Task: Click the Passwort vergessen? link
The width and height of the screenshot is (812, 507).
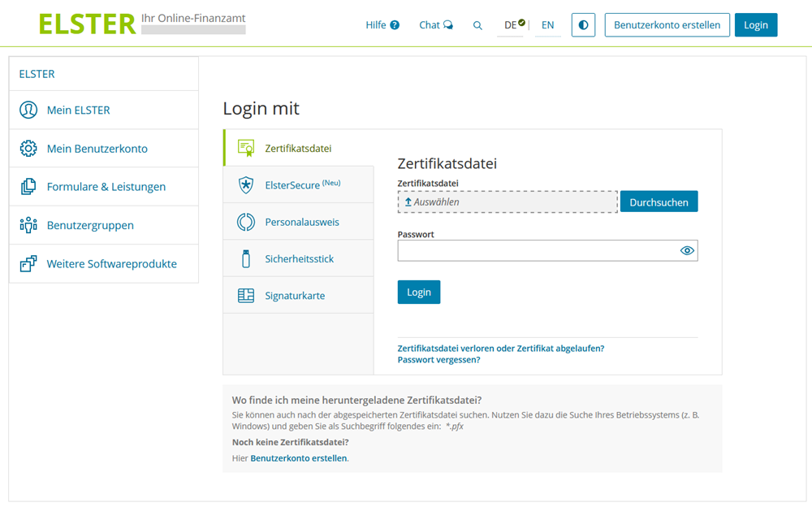Action: pyautogui.click(x=438, y=360)
